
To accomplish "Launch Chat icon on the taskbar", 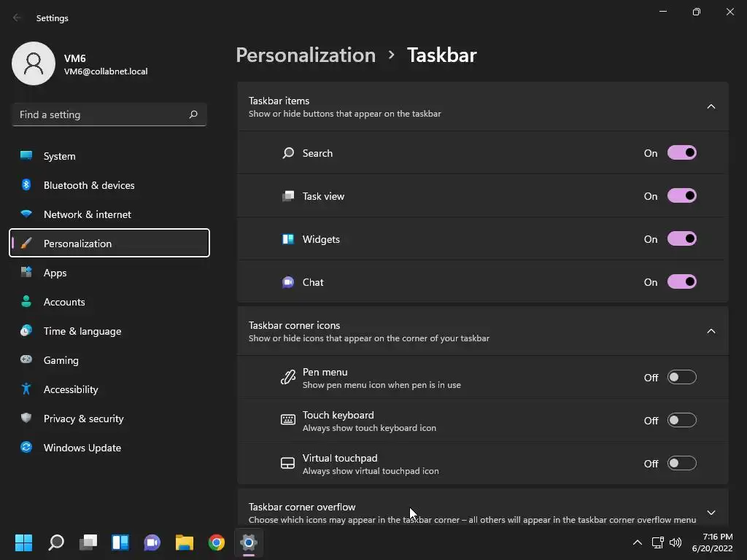I will 152,542.
